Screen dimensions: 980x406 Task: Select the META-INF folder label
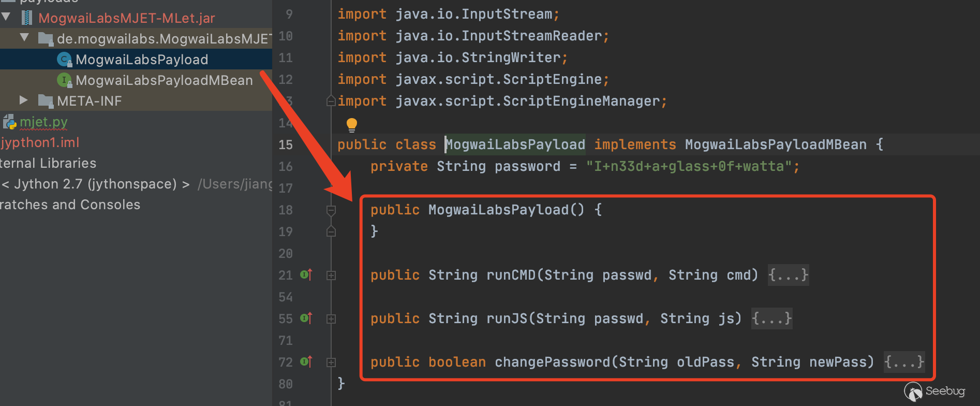click(90, 101)
